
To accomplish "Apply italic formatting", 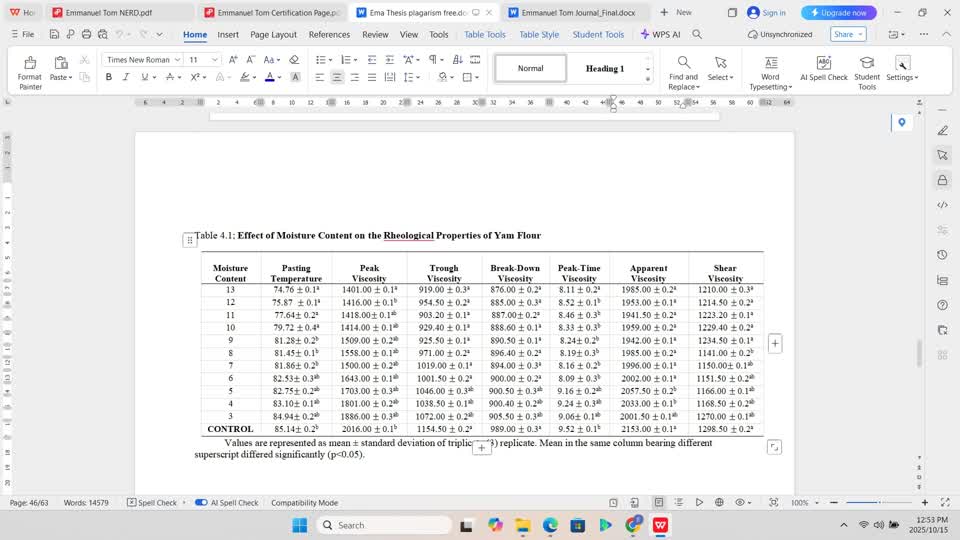I will pos(125,77).
